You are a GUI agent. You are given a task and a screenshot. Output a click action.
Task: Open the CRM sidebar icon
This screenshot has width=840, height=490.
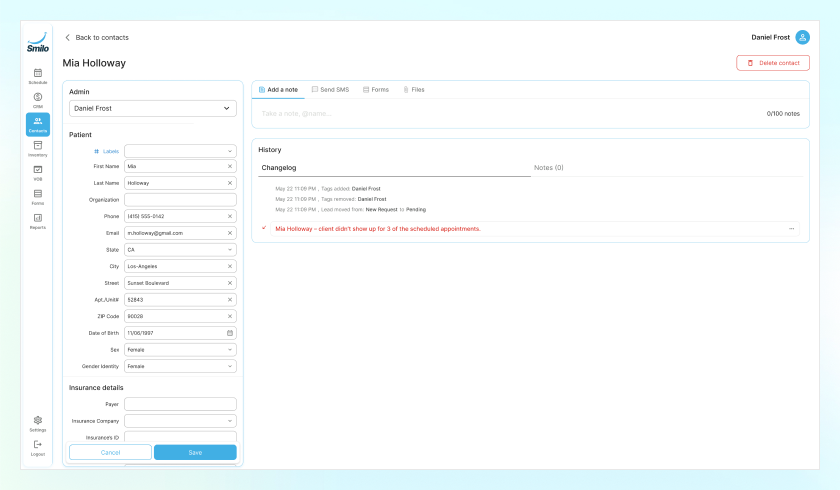[x=38, y=100]
